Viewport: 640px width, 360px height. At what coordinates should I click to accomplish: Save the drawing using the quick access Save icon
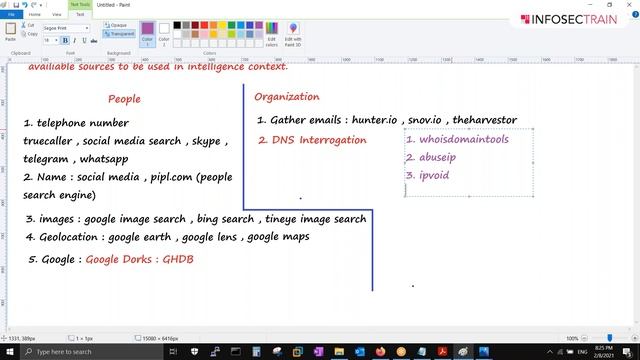16,5
